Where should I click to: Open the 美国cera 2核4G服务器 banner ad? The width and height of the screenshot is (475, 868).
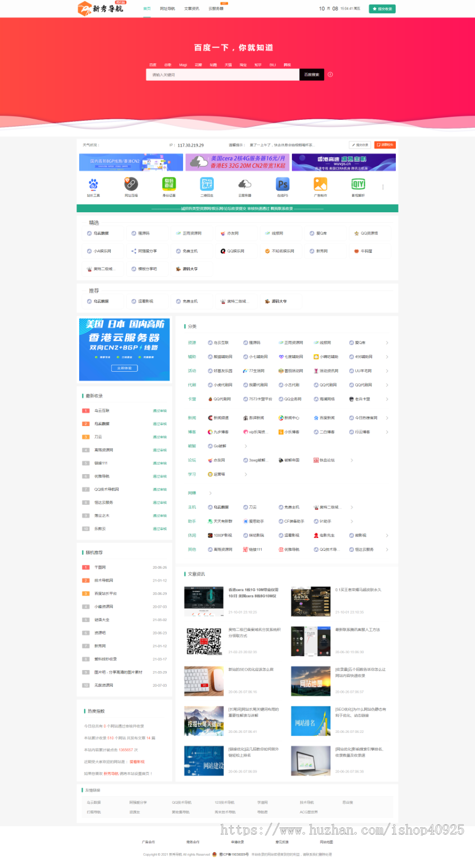(237, 162)
